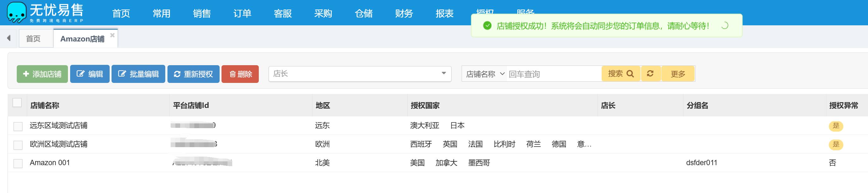This screenshot has width=868, height=193.
Task: Click the refresh icon next to 搜索
Action: click(650, 73)
